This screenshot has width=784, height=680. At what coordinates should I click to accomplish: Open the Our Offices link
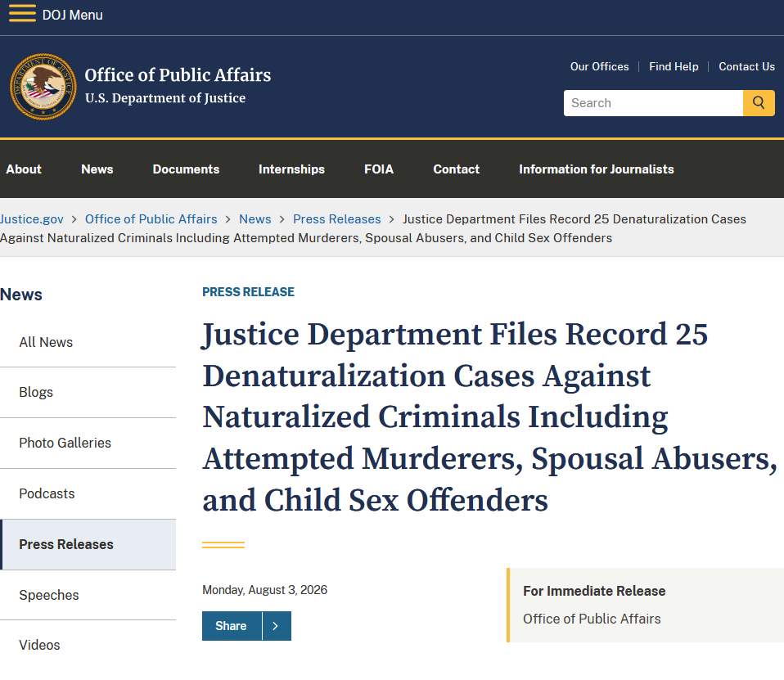[600, 66]
